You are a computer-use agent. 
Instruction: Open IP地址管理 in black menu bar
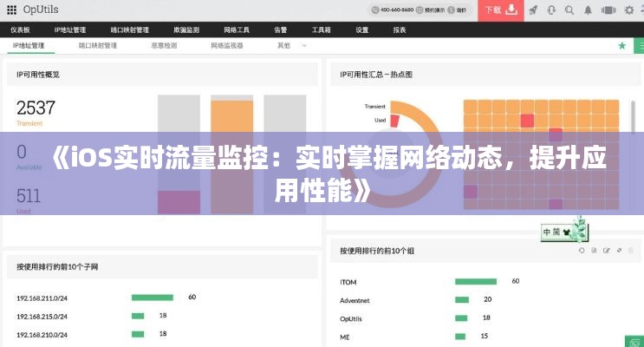tap(70, 29)
